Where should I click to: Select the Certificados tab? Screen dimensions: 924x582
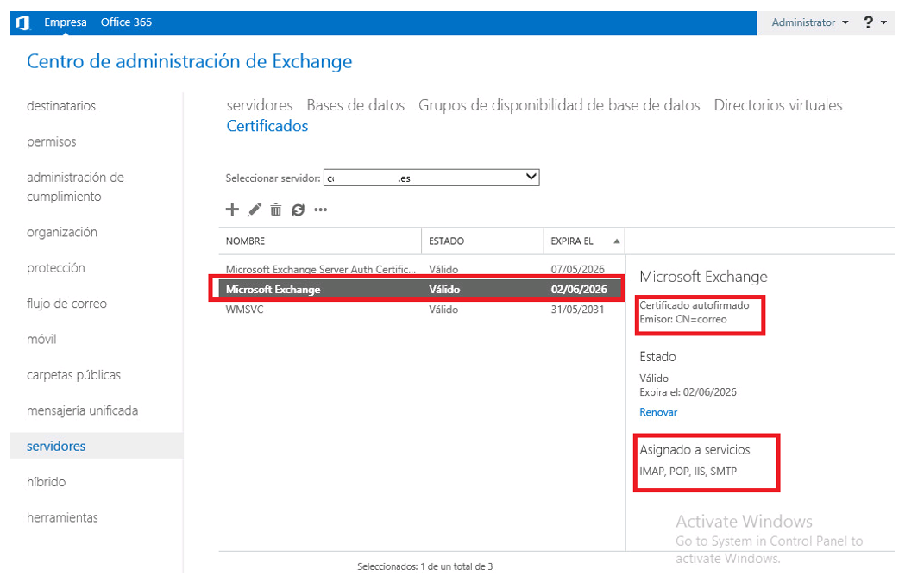(267, 126)
